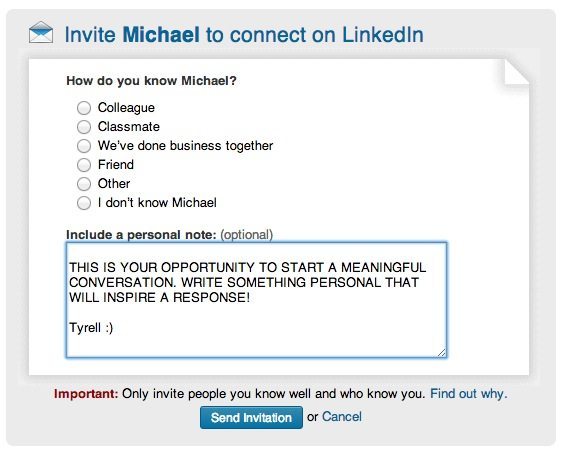The image size is (562, 453).
Task: Click the textarea resize grip icon
Action: click(x=442, y=353)
